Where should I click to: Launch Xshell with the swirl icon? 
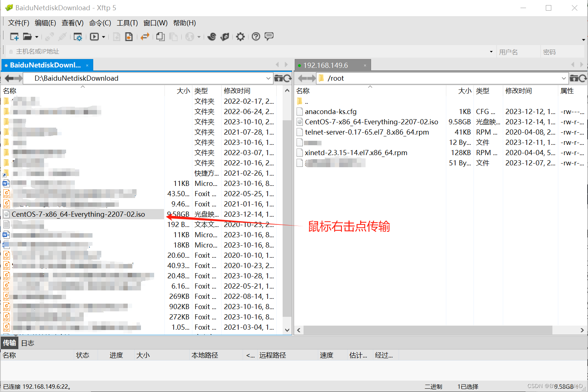[x=212, y=37]
